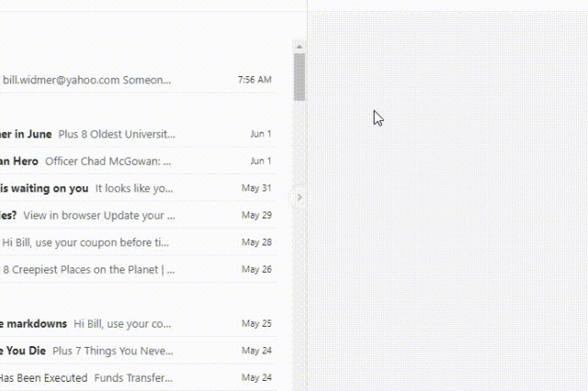
Task: Click the May 31 date
Action: click(256, 189)
